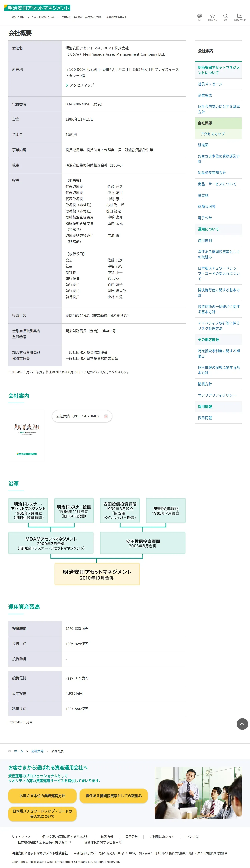Screen dimensions: 250x868
Task: Click the PDF icon on download button
Action: (106, 416)
